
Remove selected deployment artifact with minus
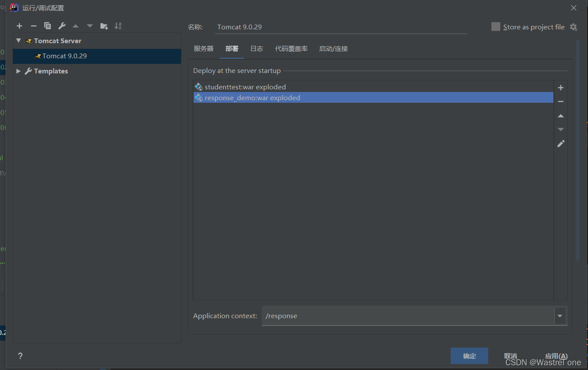[x=561, y=101]
